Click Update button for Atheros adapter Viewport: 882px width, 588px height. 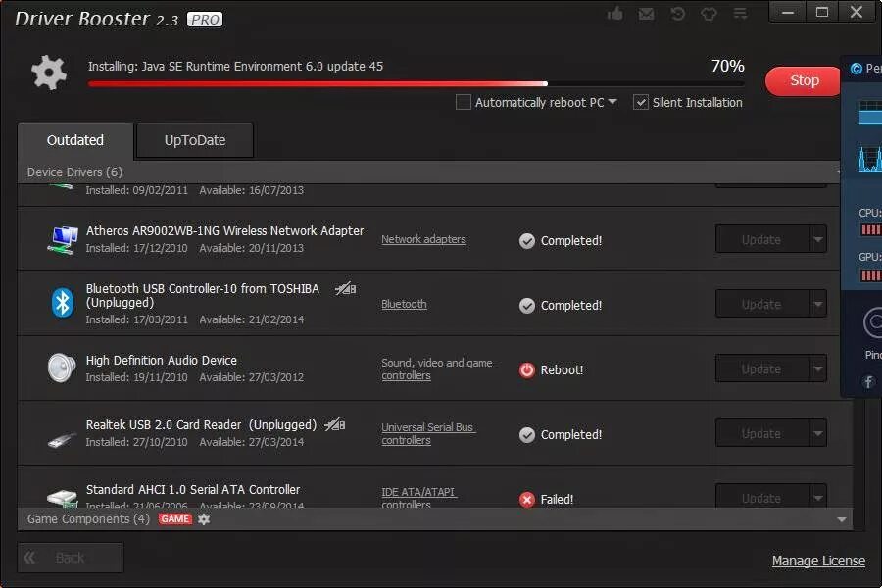tap(762, 240)
